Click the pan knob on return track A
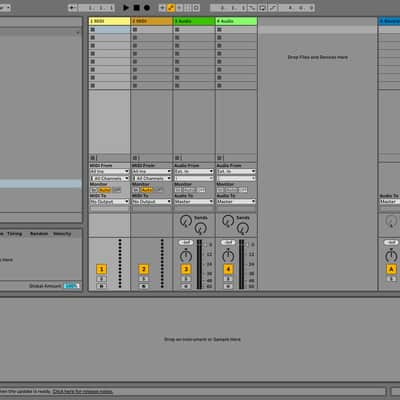The height and width of the screenshot is (400, 400). click(x=391, y=256)
